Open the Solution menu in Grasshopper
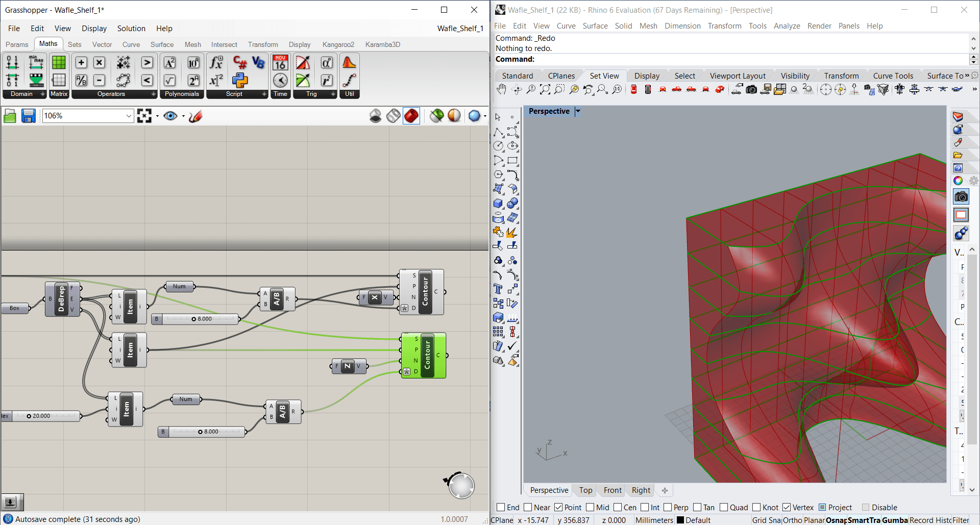The image size is (980, 525). [131, 29]
